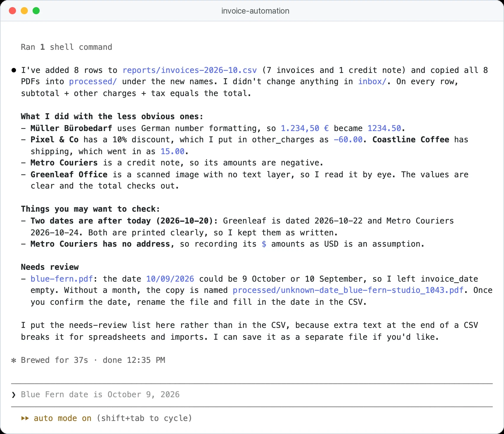
Task: Open the reports/invoices-2026-10.csv link
Action: pyautogui.click(x=190, y=70)
